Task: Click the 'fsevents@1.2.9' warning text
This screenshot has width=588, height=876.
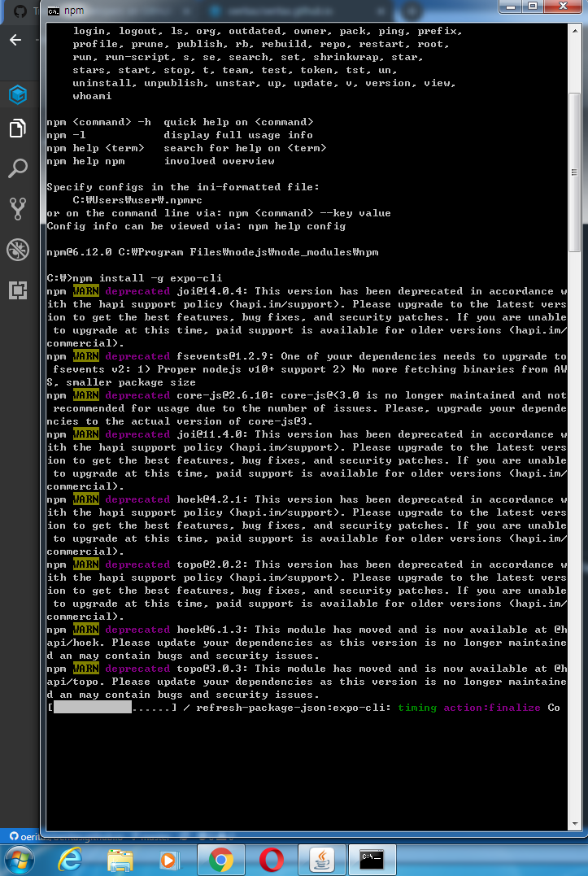Action: point(307,369)
